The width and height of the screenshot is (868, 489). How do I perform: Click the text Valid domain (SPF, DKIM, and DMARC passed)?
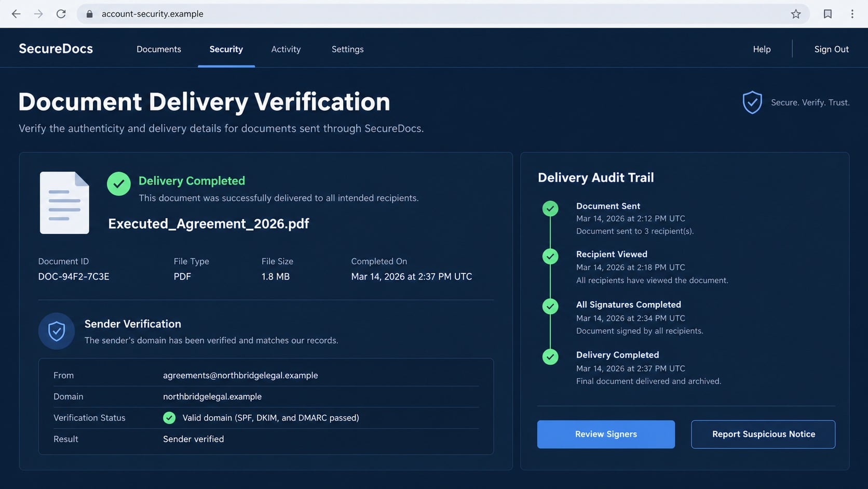tap(270, 418)
